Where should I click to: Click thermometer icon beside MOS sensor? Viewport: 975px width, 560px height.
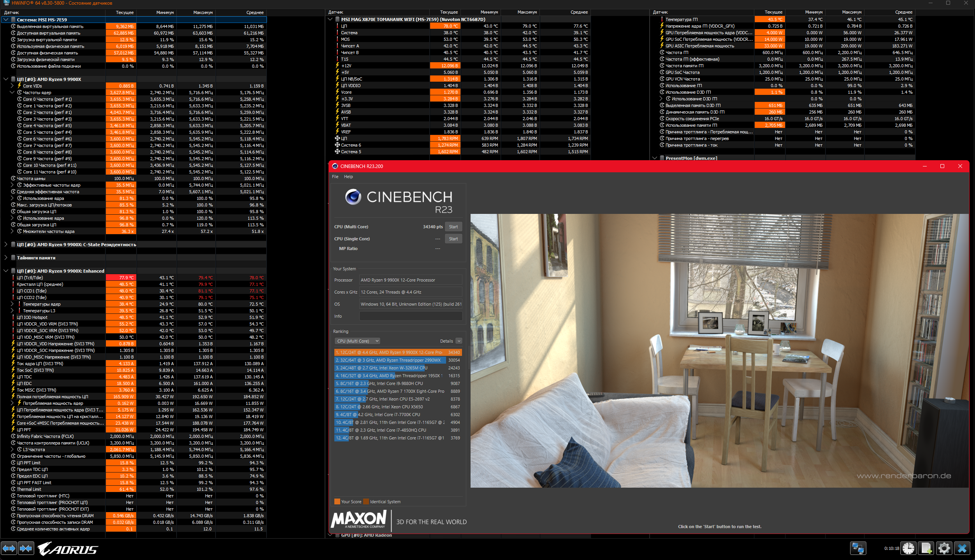click(337, 39)
